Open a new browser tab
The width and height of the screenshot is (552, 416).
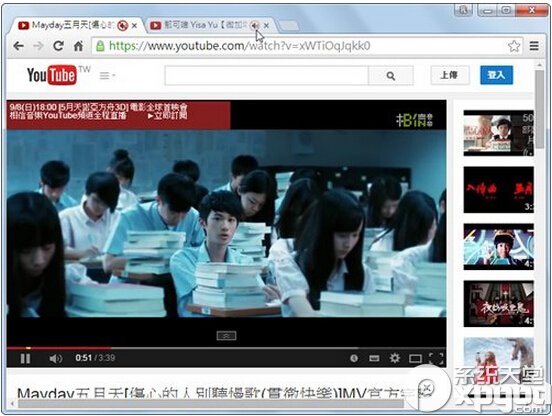coord(289,25)
